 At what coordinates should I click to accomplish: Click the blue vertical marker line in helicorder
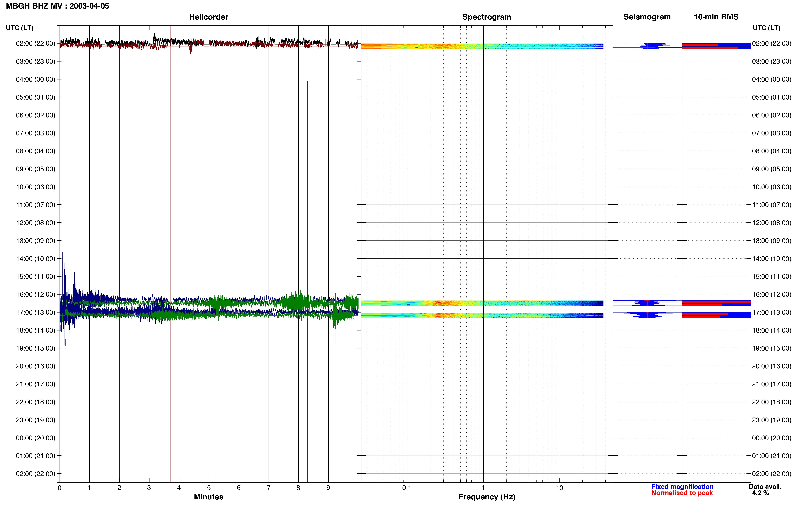[x=307, y=282]
